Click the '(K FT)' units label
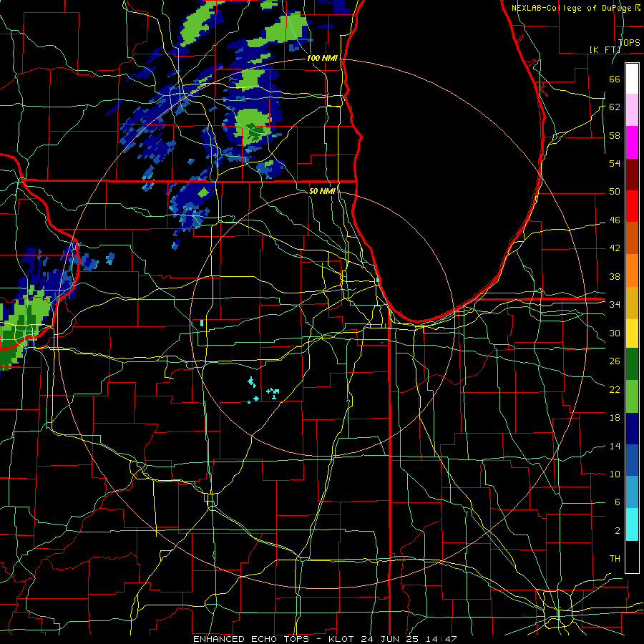This screenshot has width=644, height=644. 605,49
